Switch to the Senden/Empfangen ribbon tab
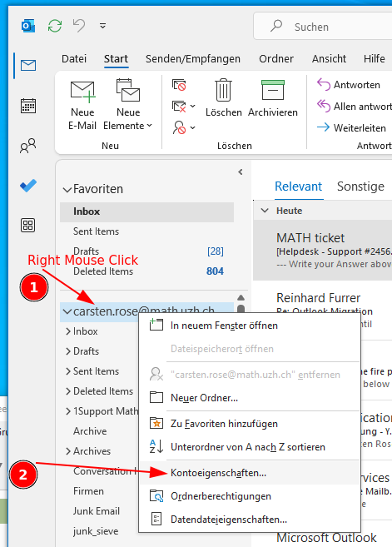 pyautogui.click(x=193, y=58)
